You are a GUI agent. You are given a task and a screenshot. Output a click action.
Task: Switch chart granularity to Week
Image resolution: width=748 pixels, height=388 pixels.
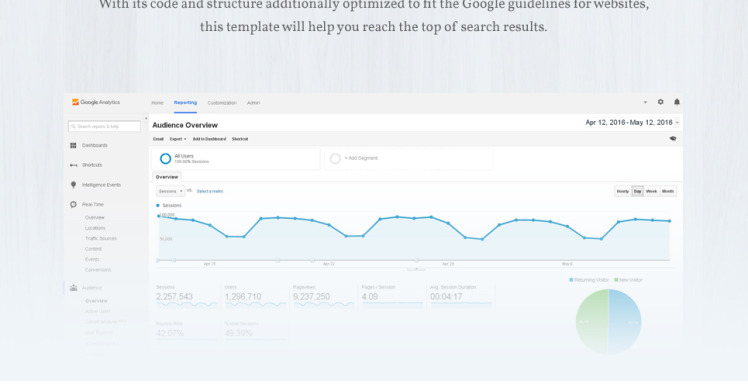tap(651, 191)
